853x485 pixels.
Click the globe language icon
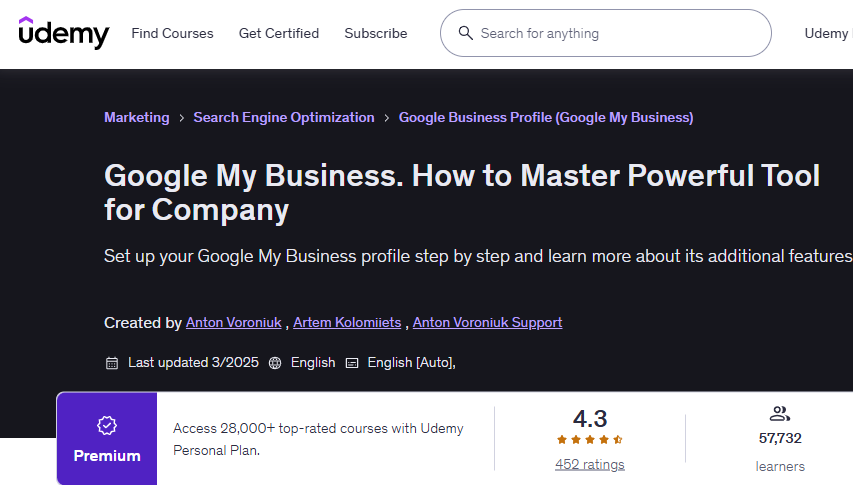click(275, 363)
